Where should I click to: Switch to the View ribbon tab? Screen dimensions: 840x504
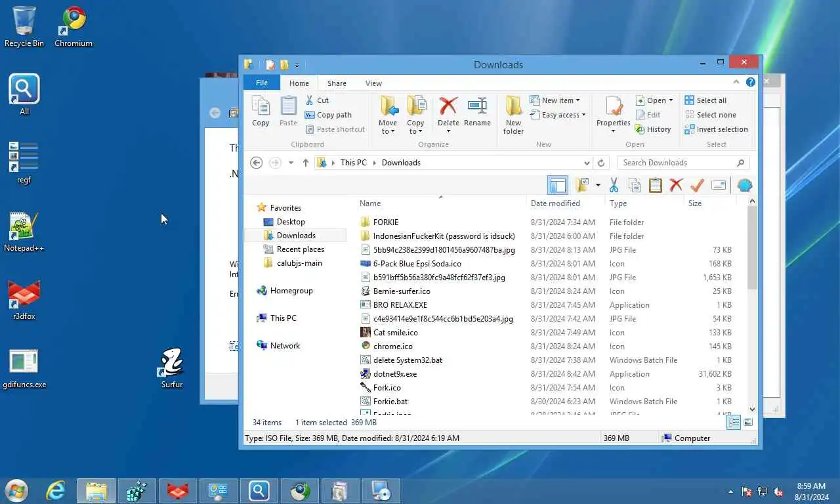[373, 83]
